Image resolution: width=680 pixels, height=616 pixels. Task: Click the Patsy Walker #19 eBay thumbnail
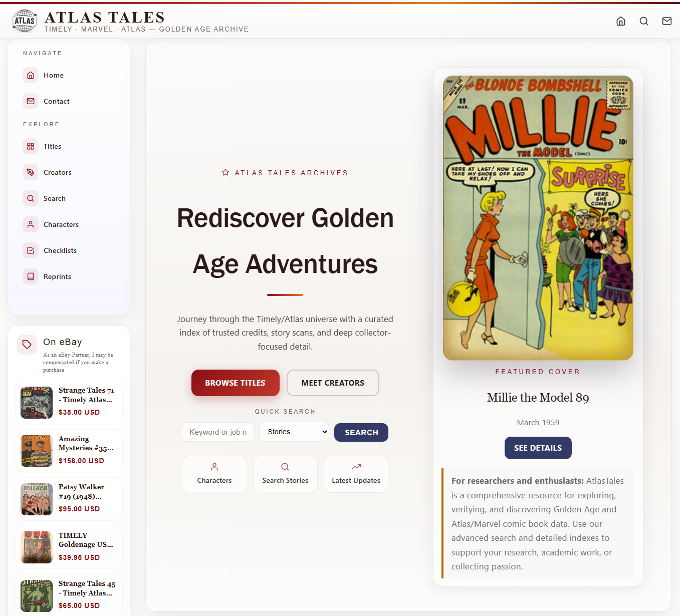(x=36, y=499)
